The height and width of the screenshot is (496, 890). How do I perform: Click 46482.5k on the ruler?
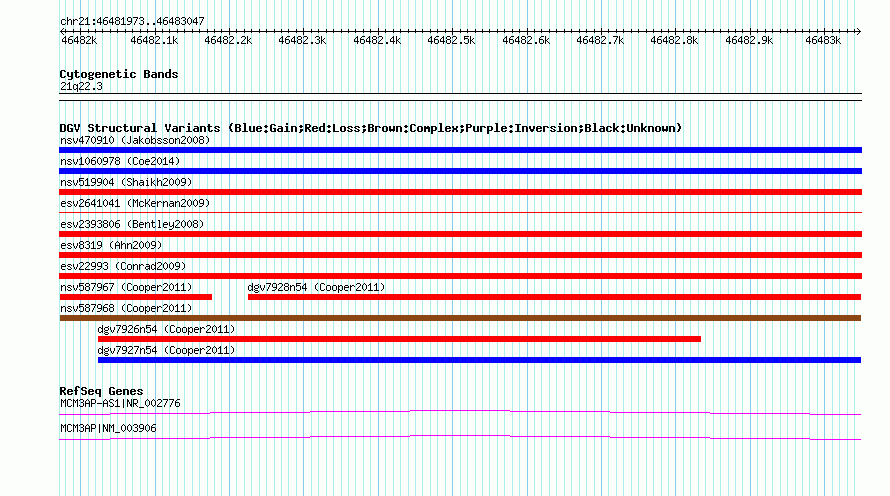point(451,40)
